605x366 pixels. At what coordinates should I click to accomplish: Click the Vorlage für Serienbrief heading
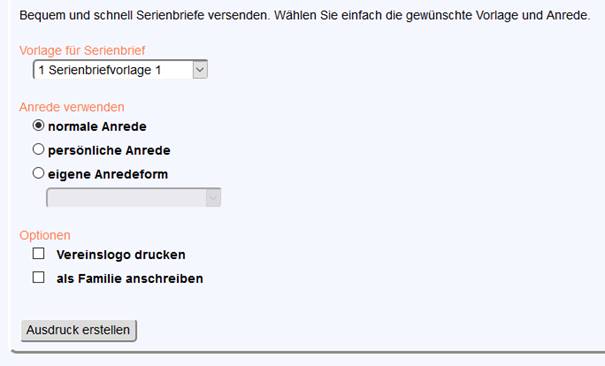pyautogui.click(x=82, y=51)
